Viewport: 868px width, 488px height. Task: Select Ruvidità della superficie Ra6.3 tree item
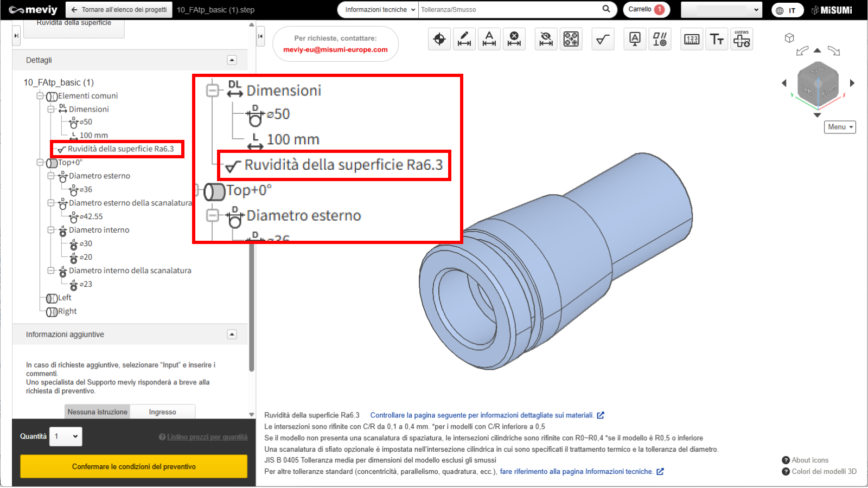pos(120,149)
